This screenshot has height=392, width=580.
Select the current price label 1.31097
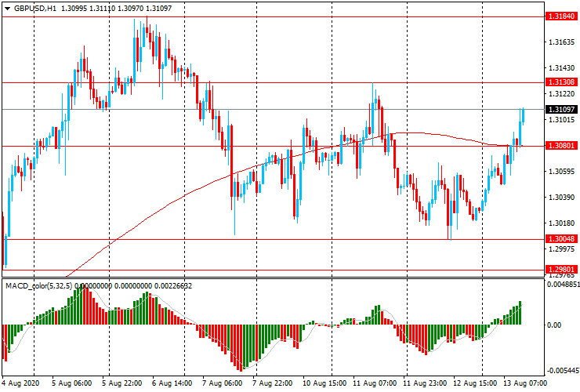pyautogui.click(x=561, y=109)
